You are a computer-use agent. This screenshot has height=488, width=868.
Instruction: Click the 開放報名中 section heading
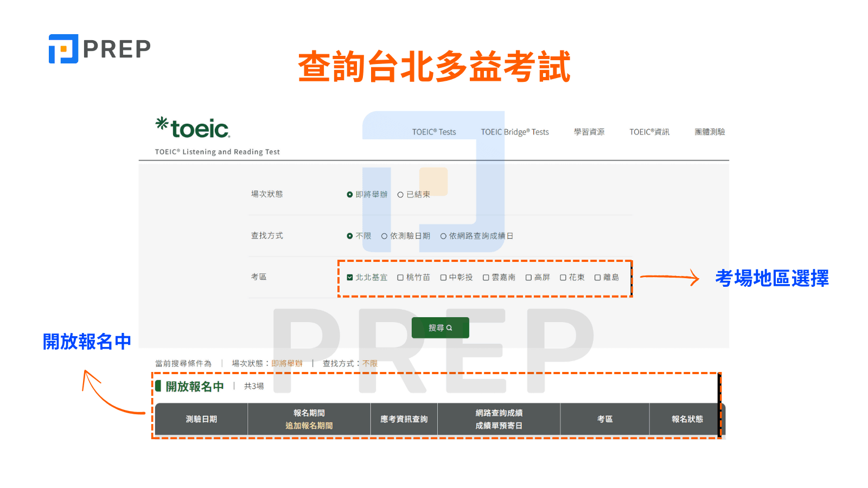coord(195,386)
